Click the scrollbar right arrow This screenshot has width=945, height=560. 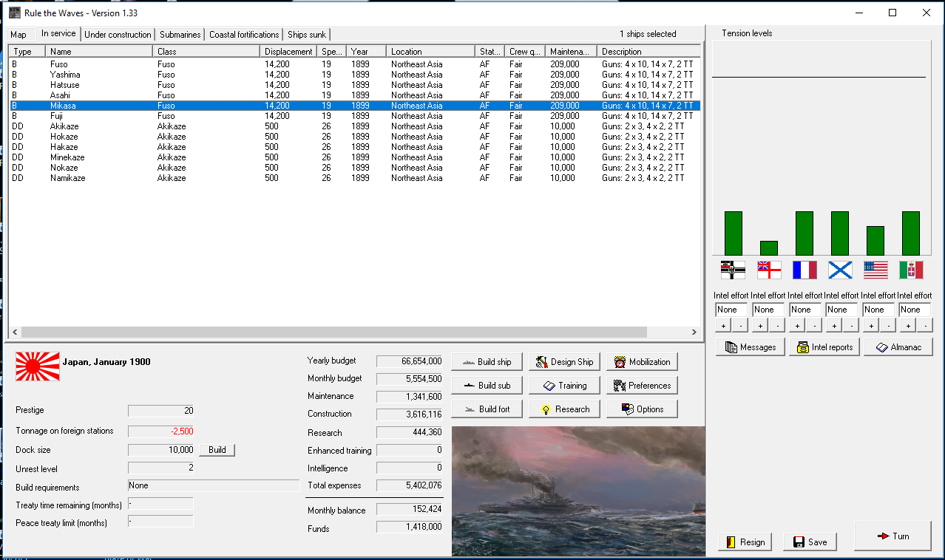pos(694,332)
